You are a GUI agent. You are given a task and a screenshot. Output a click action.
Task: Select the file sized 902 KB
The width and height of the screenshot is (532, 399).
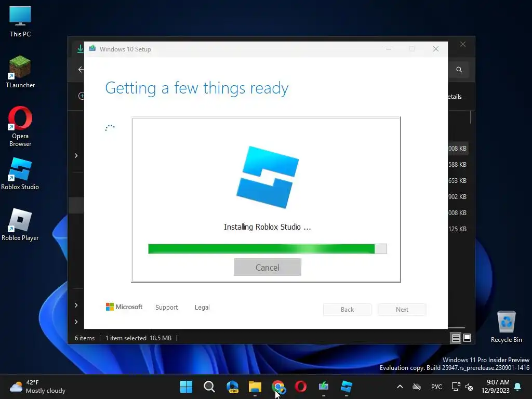(457, 197)
